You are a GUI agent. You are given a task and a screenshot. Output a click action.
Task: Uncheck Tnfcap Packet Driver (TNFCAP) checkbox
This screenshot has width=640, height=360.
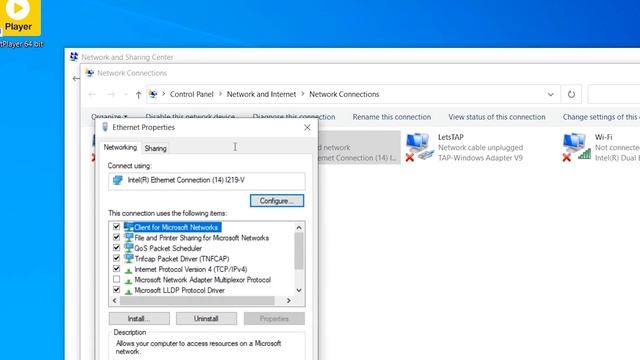[116, 258]
